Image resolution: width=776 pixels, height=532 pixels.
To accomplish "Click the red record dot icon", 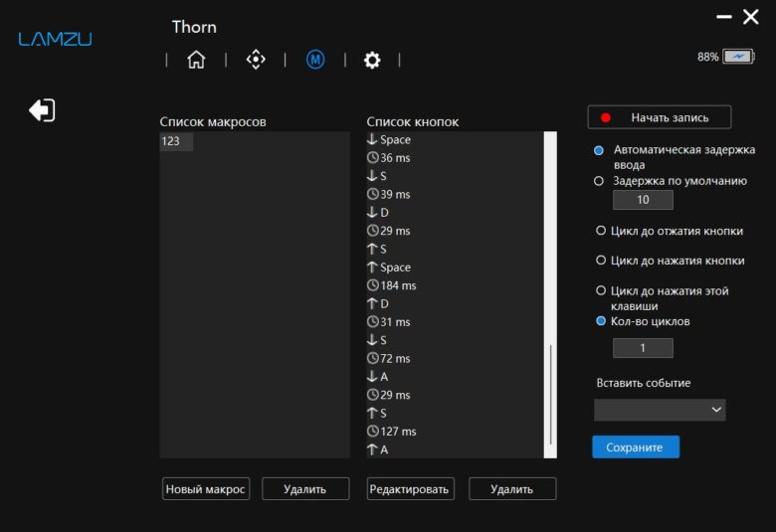I will tap(605, 117).
